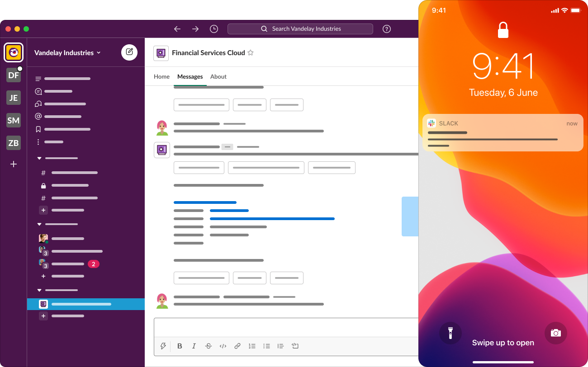
Task: Toggle bold formatting
Action: [180, 346]
